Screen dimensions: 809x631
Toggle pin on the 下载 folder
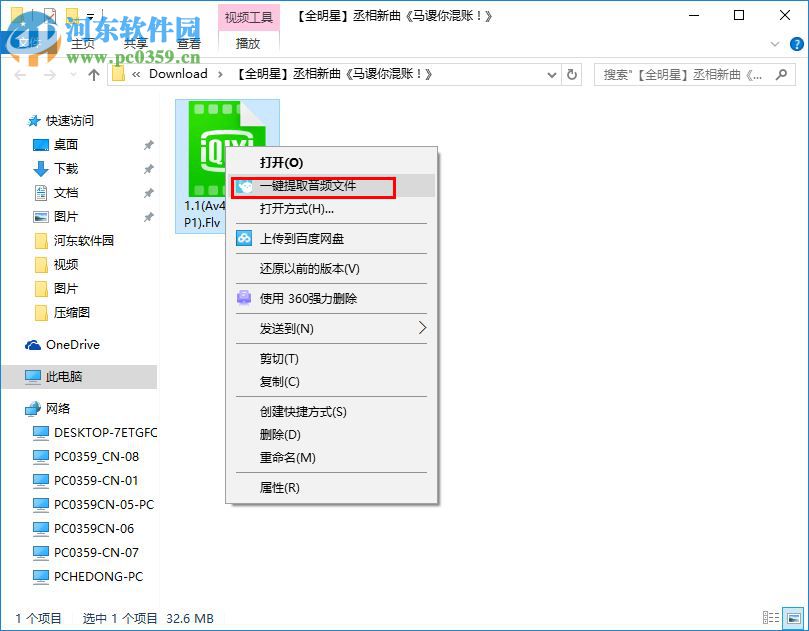148,168
